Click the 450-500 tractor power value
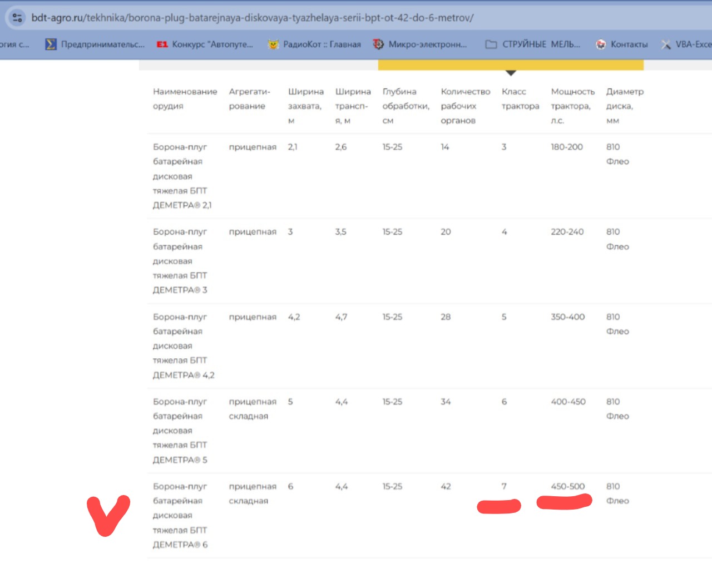 pos(567,486)
